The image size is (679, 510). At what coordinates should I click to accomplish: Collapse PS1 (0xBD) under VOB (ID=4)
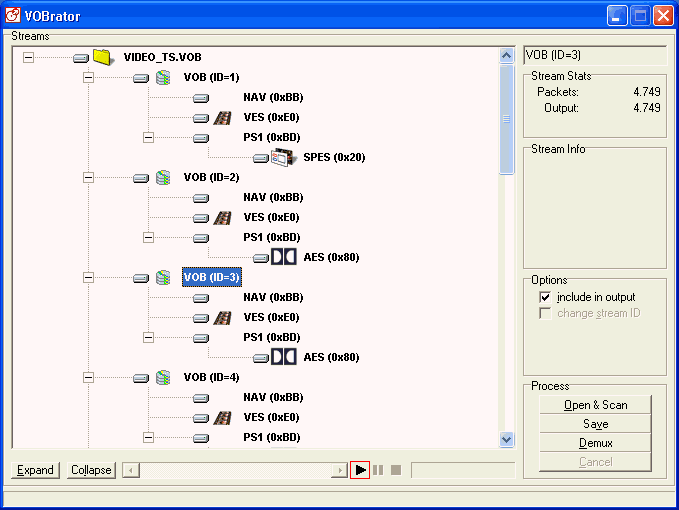(149, 438)
